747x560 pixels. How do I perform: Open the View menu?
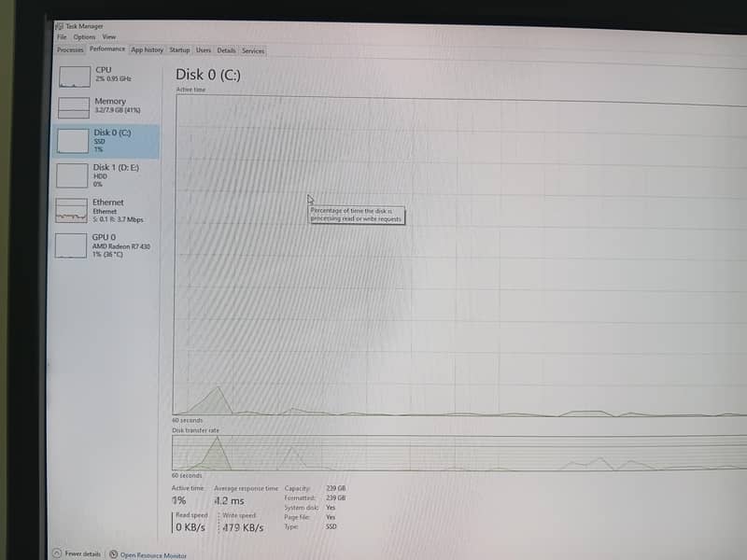tap(108, 36)
